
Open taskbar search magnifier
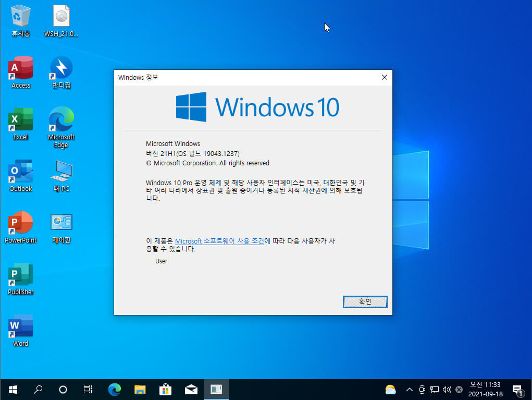38,390
